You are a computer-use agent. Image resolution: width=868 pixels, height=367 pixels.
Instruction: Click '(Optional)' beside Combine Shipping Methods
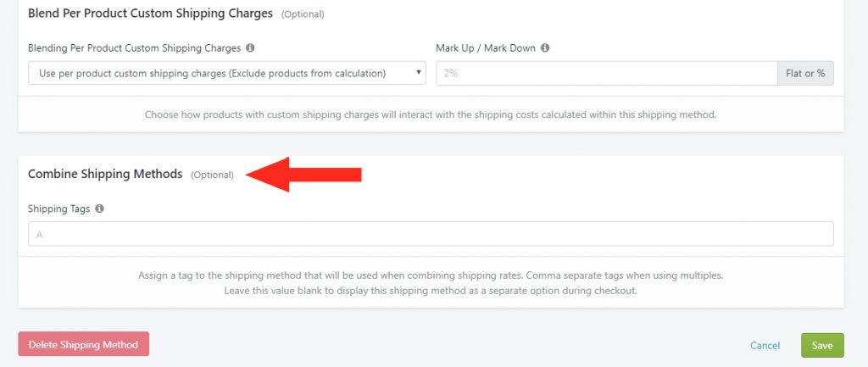tap(213, 175)
